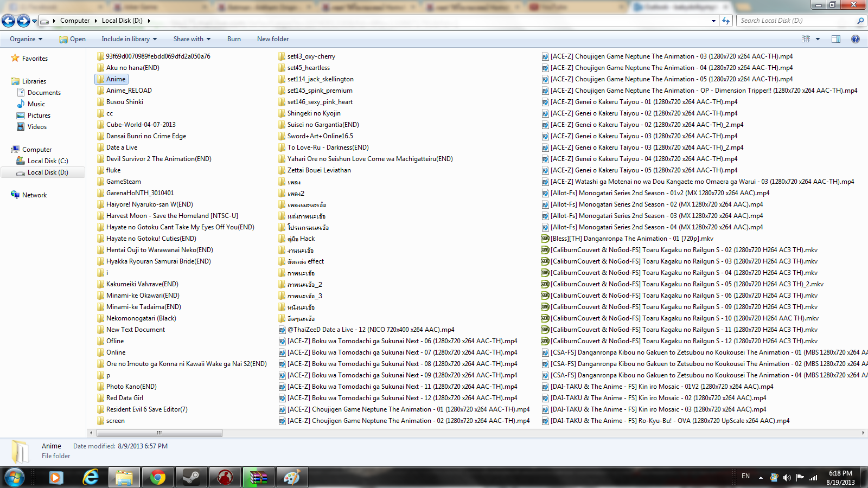This screenshot has height=488, width=868.
Task: Switch to Google Chrome on the taskbar
Action: (158, 478)
